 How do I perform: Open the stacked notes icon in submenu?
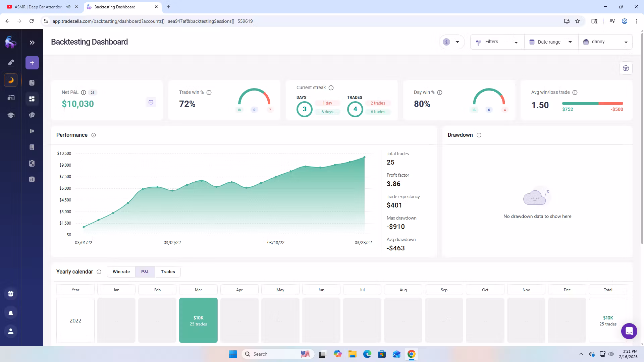(32, 115)
